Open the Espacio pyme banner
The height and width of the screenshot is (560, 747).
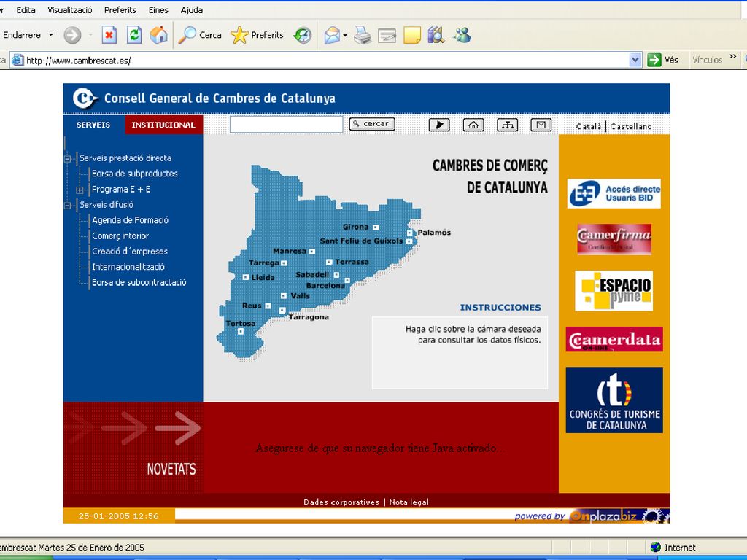pos(614,290)
